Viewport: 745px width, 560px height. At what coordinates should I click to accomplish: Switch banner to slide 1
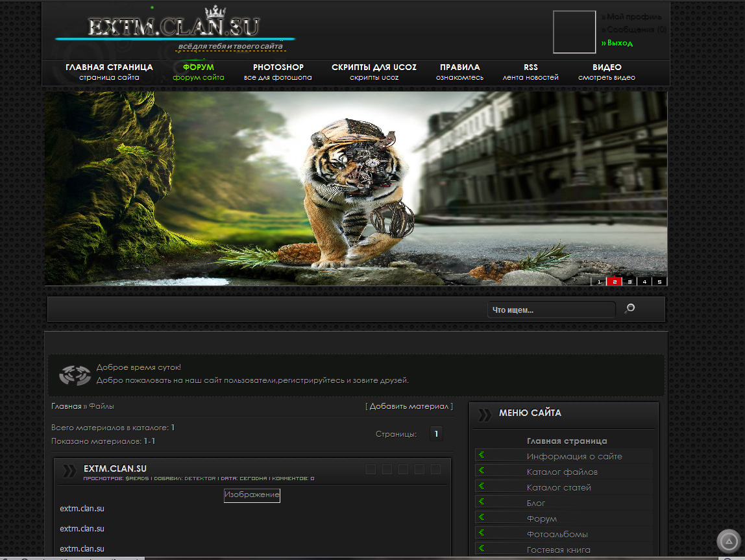coord(598,282)
